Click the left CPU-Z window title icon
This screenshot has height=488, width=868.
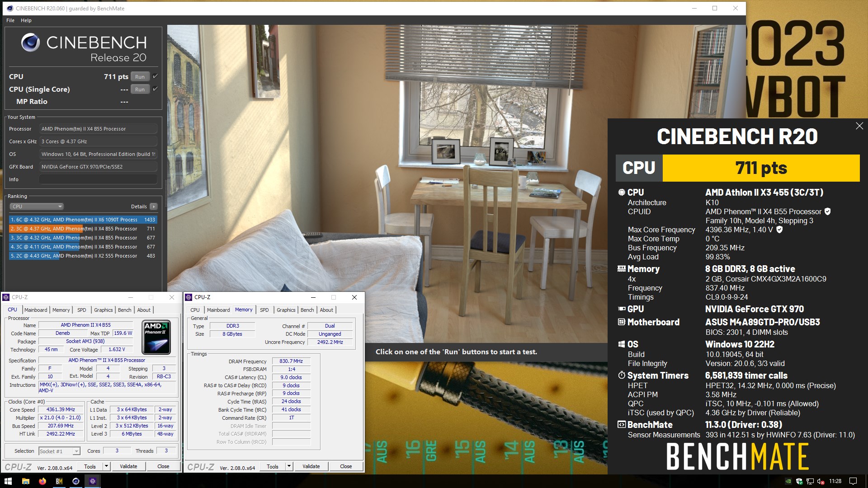(6, 297)
